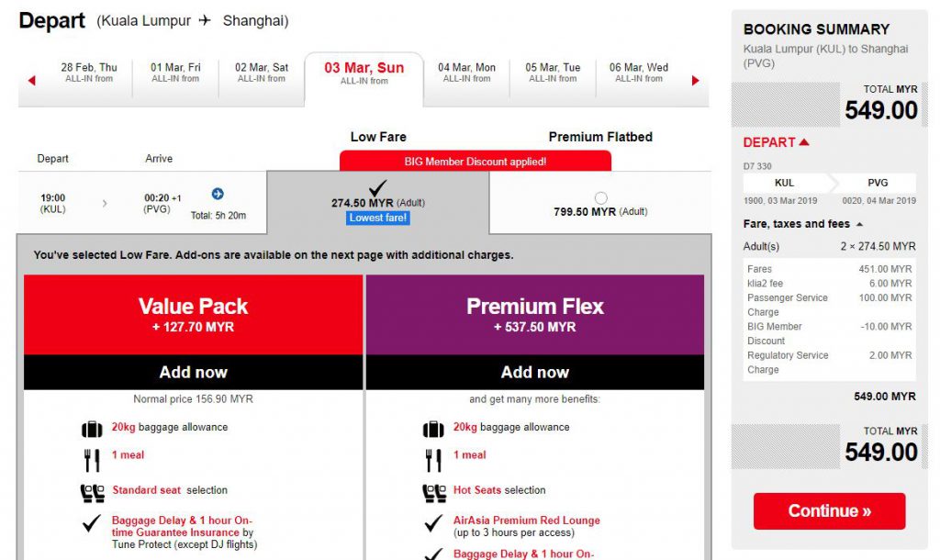The image size is (940, 560).
Task: Add the Value Pack now
Action: (193, 372)
